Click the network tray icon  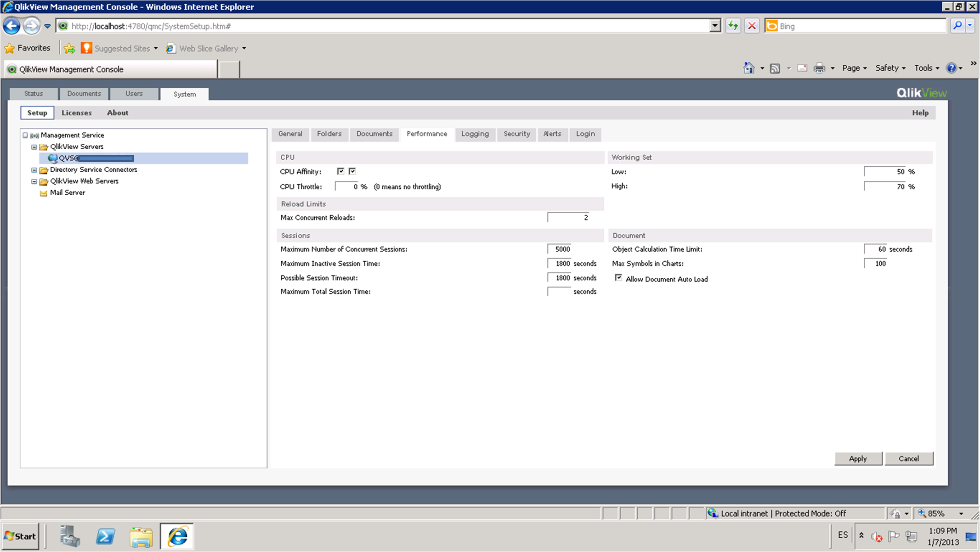911,536
